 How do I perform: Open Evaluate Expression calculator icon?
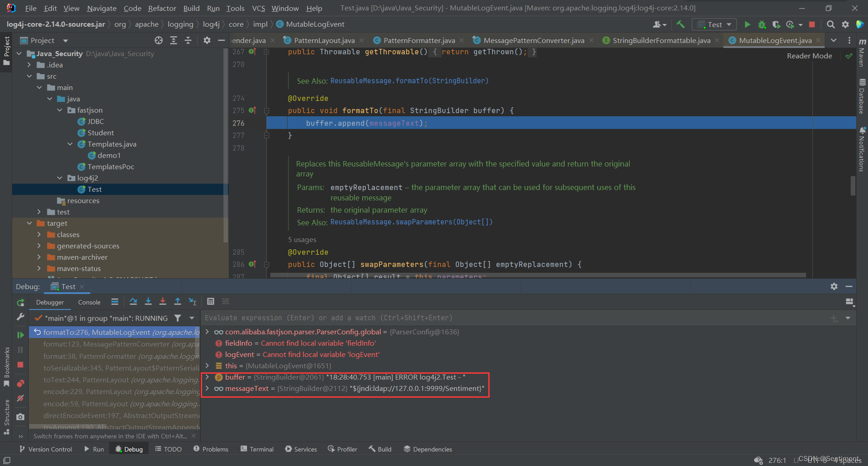tap(211, 301)
